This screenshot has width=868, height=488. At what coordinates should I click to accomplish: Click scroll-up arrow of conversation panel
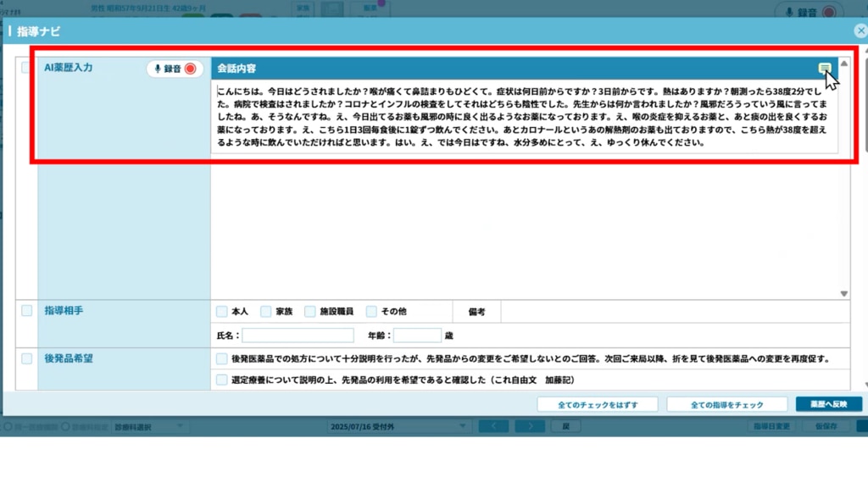click(x=843, y=64)
